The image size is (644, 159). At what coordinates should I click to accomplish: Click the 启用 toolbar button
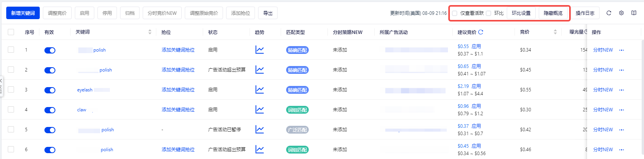(85, 13)
